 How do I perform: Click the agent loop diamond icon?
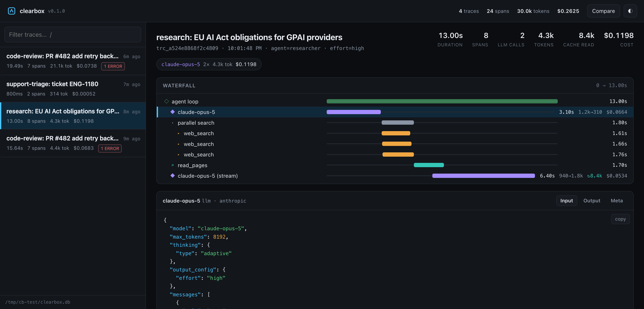[x=167, y=101]
